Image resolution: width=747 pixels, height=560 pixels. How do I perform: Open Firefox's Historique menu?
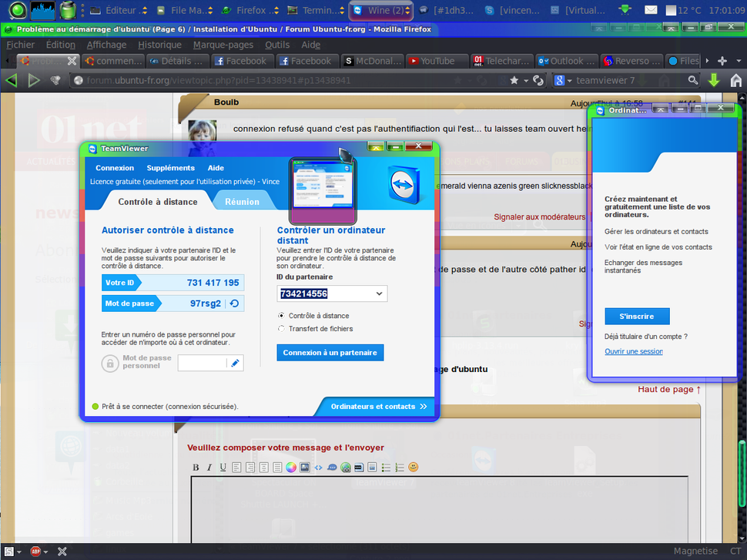point(159,45)
